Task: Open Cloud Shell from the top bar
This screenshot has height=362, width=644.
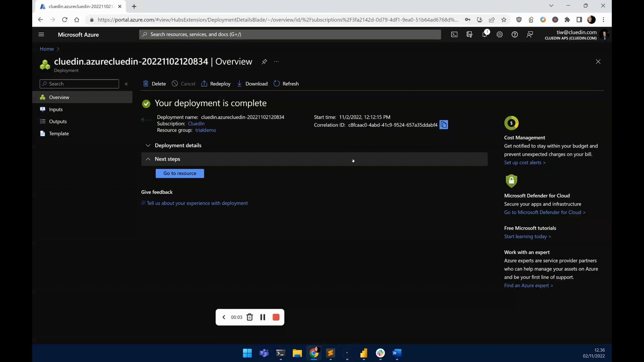Action: pyautogui.click(x=454, y=34)
